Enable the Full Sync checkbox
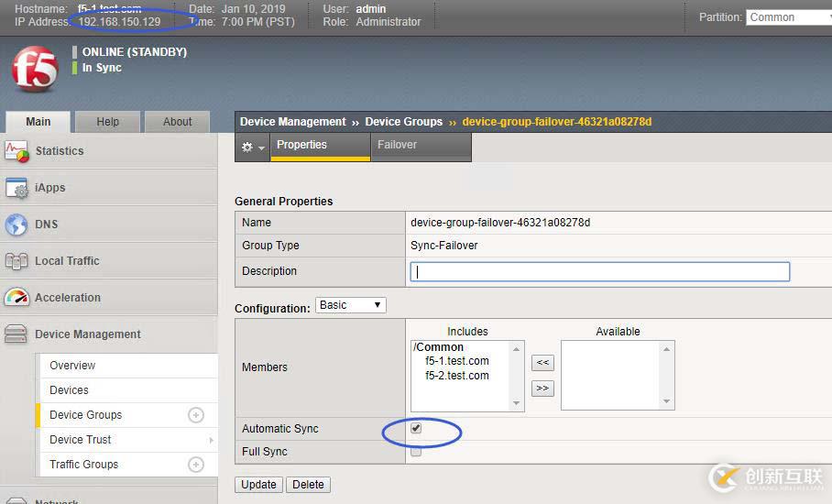This screenshot has height=504, width=832. click(x=416, y=452)
